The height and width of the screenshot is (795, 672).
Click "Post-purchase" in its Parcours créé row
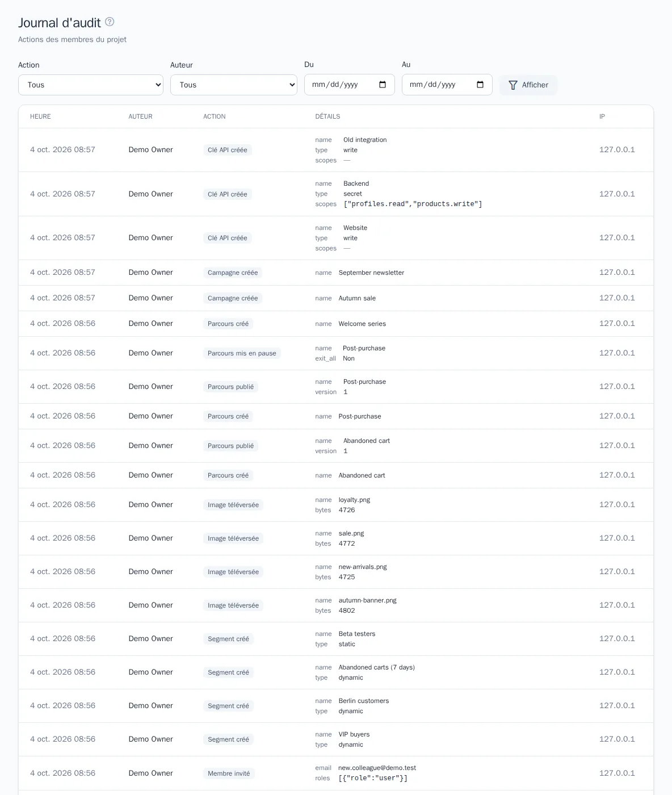360,416
